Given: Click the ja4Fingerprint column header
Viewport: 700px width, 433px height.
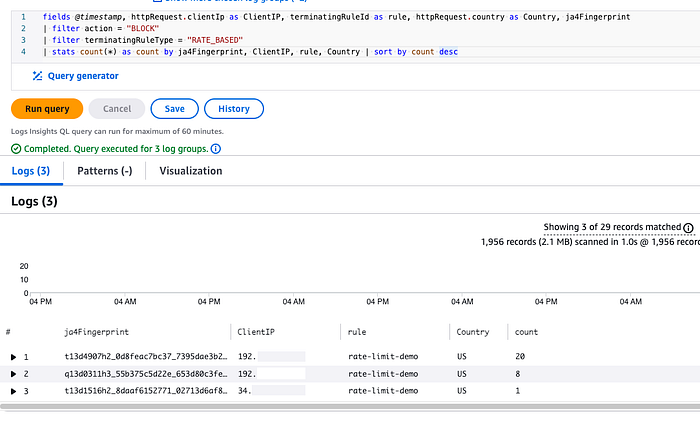Looking at the screenshot, I should [x=96, y=332].
